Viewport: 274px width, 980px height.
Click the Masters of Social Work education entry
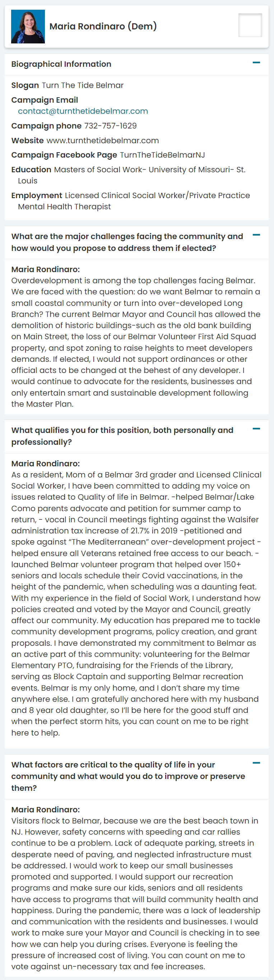click(x=149, y=170)
